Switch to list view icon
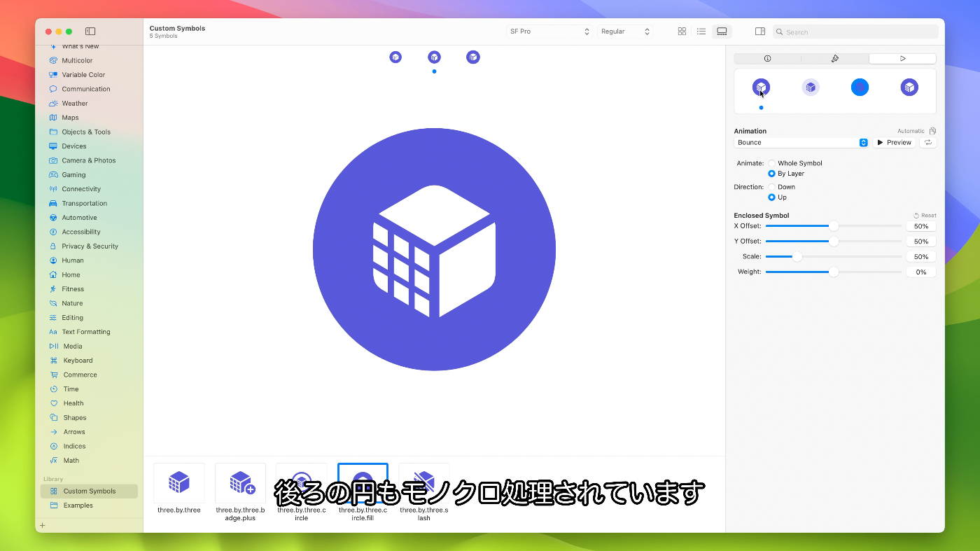 click(701, 32)
